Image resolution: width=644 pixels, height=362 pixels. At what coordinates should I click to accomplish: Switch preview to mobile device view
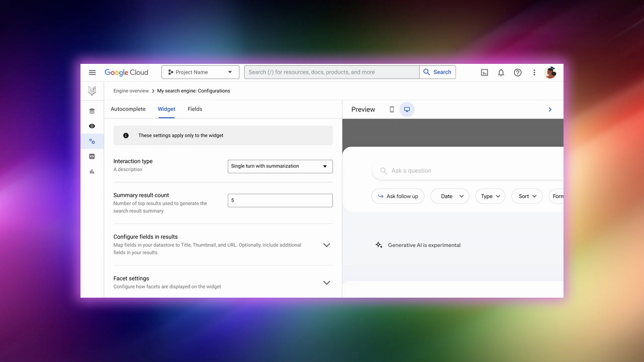click(392, 109)
